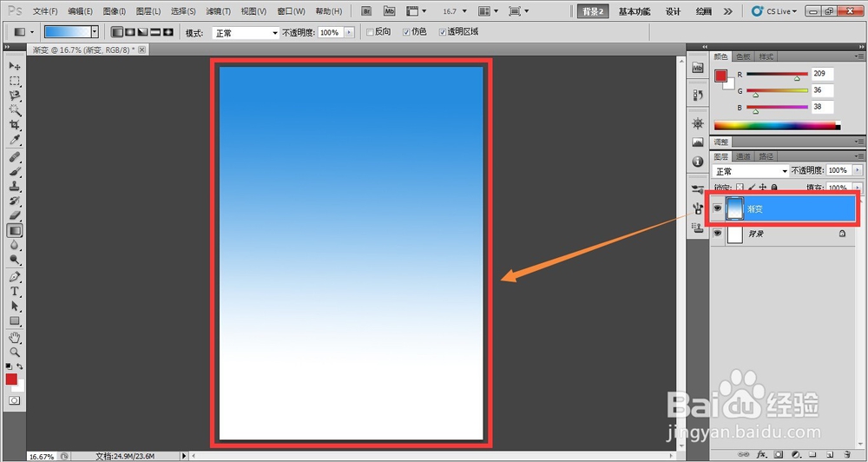Open layer blend mode 正常 dropdown
The width and height of the screenshot is (868, 462).
tap(751, 170)
